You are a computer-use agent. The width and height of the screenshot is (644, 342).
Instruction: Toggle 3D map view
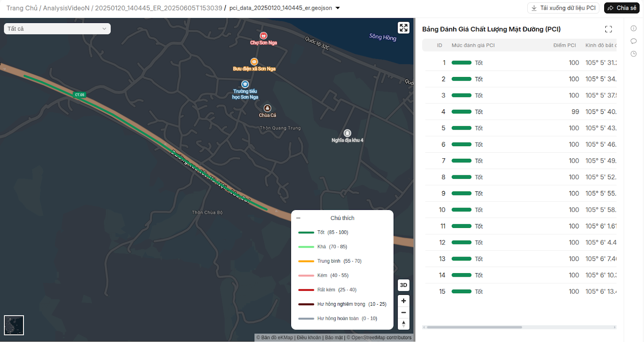(x=403, y=285)
